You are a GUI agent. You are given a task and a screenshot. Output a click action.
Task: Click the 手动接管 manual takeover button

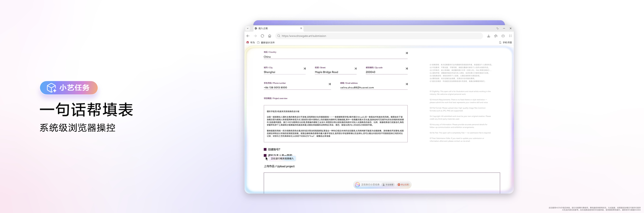388,185
